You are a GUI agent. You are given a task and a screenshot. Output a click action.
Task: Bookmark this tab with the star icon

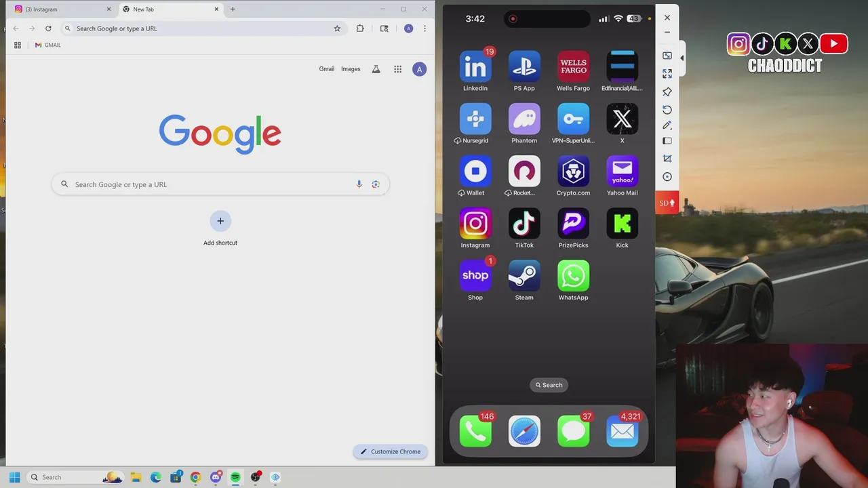pos(337,28)
